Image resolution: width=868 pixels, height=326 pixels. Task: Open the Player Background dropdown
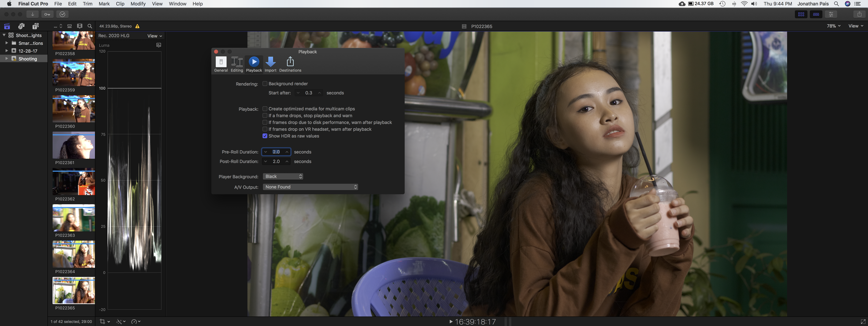point(283,177)
